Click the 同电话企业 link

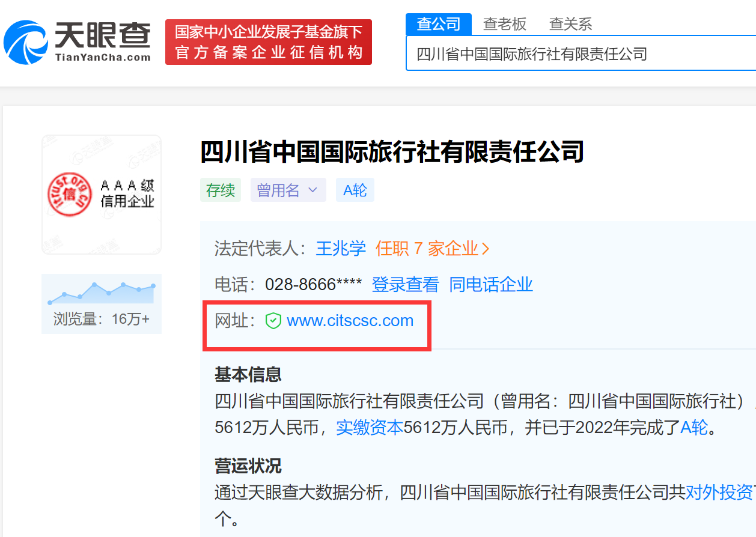(492, 284)
